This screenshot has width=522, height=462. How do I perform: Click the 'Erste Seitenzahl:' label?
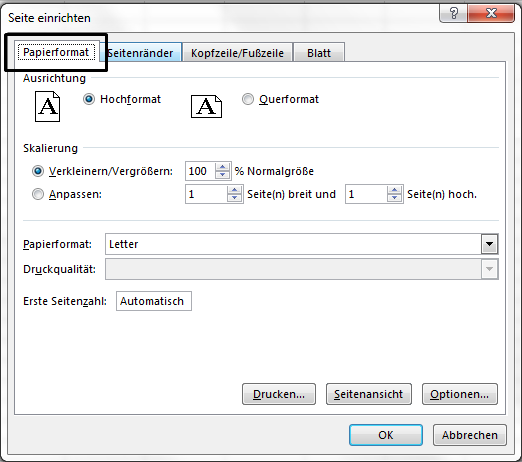click(x=65, y=301)
